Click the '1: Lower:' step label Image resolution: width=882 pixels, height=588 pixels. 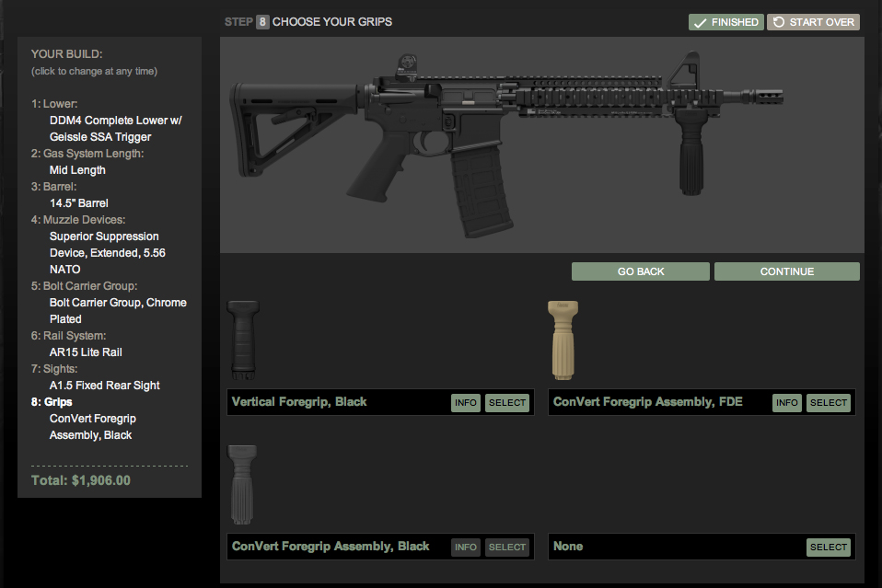(x=54, y=103)
